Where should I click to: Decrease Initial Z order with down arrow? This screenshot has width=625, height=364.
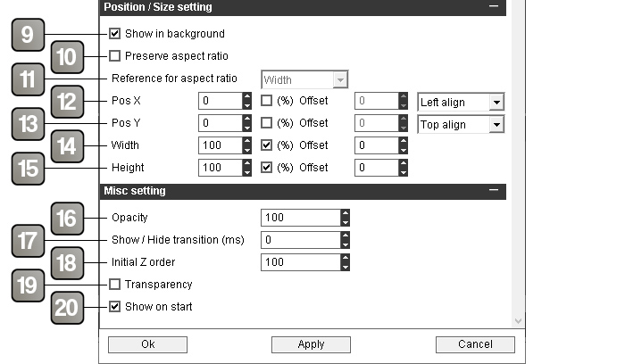(x=346, y=267)
